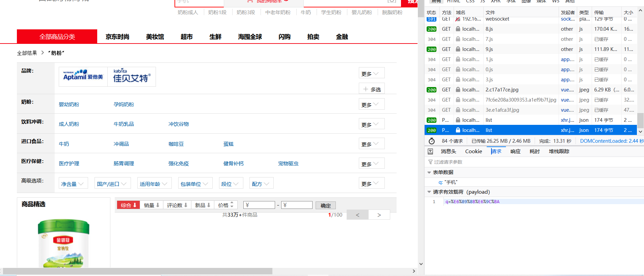Click the scroll-down arrow of the network list
Image resolution: width=644 pixels, height=276 pixels.
pos(640,132)
